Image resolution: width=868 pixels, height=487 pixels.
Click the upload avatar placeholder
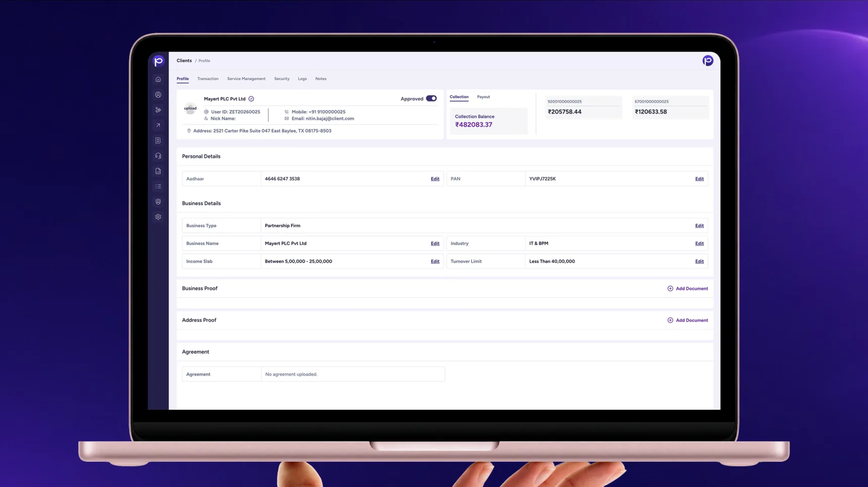click(x=190, y=108)
